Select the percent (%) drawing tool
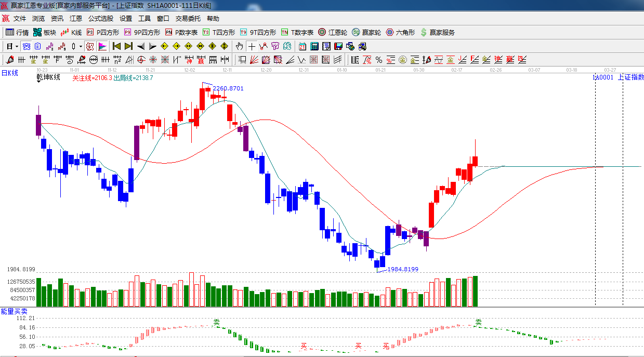Viewport: 644px width, 357px height. 378,60
